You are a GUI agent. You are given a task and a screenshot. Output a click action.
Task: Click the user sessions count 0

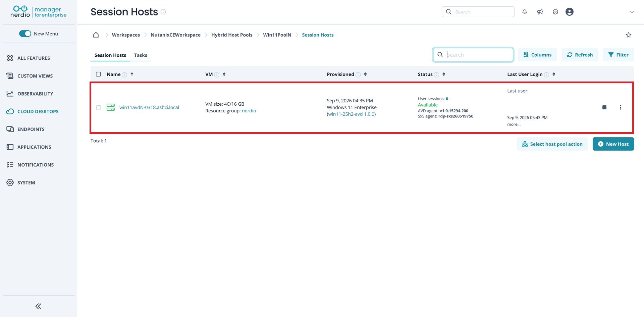(x=447, y=99)
